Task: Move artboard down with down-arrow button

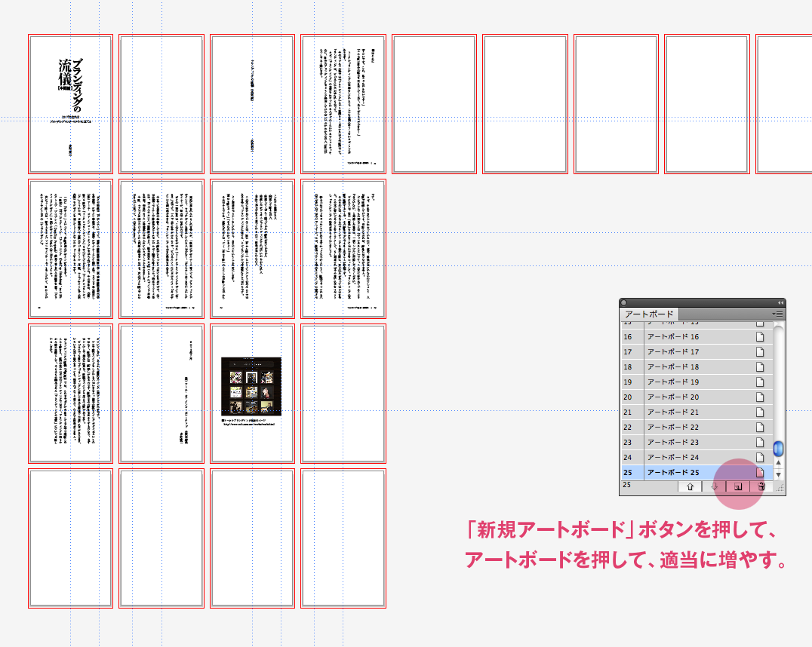Action: [714, 486]
